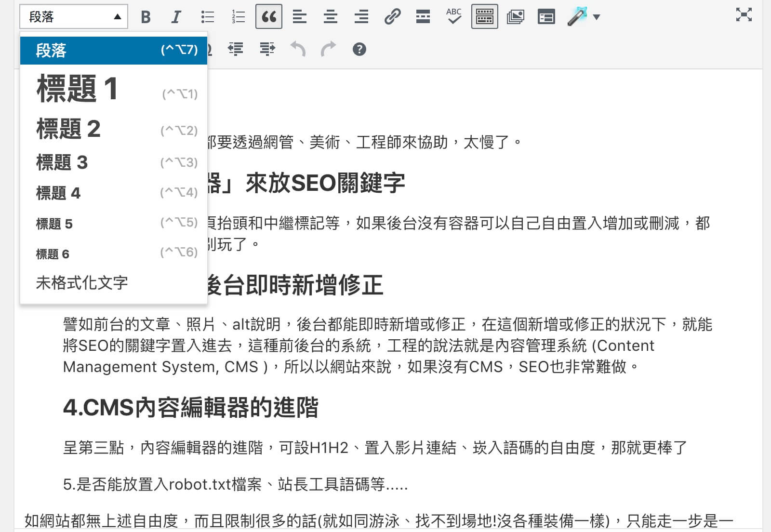Toggle the toolbar kitchen sink button

(484, 17)
